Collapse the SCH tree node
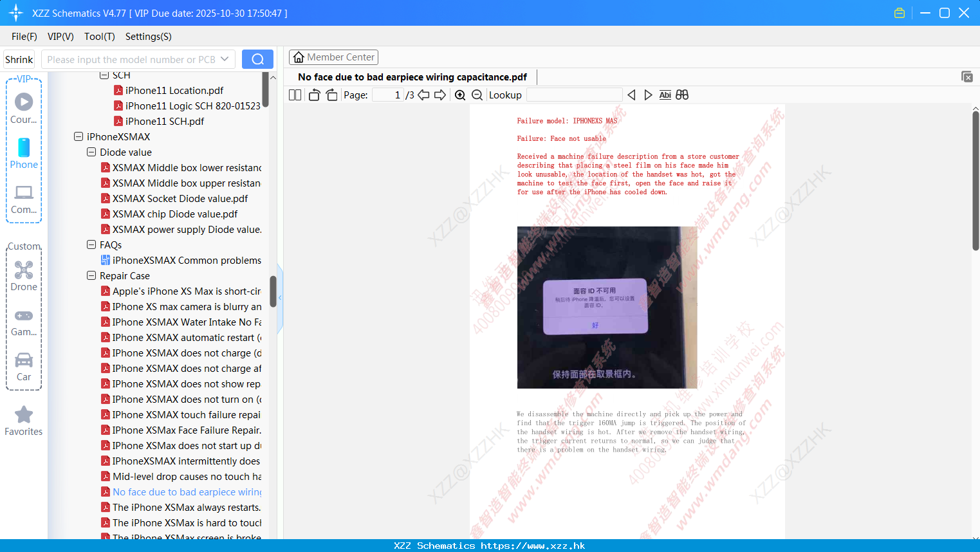This screenshot has width=980, height=552. (104, 75)
